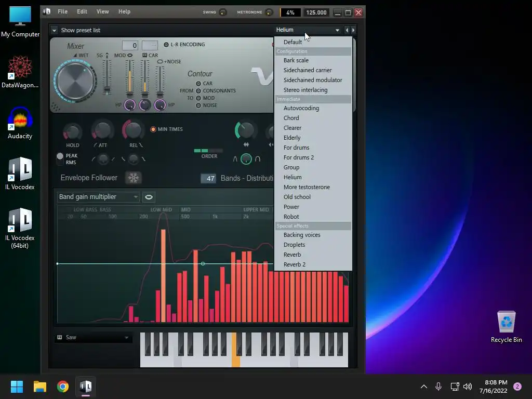Open Windows Start menu

click(x=17, y=387)
